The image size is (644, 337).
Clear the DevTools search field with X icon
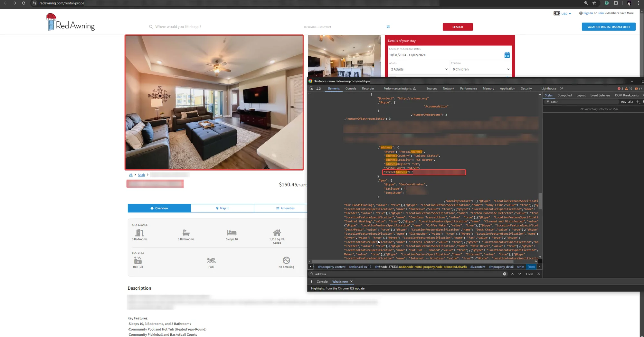pos(505,274)
